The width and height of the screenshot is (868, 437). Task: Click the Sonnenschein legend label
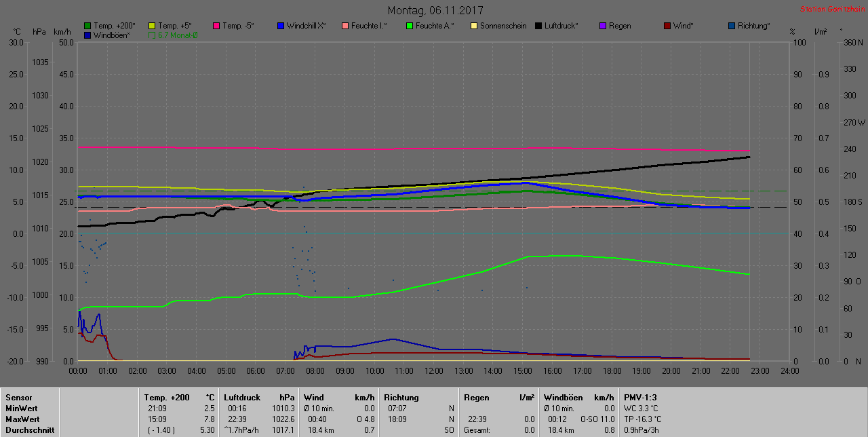tap(503, 26)
